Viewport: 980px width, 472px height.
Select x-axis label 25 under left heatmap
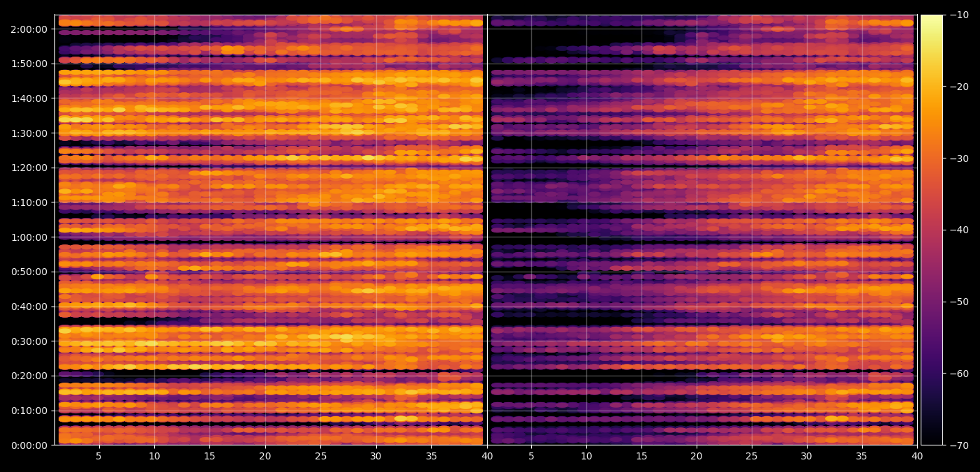[320, 456]
